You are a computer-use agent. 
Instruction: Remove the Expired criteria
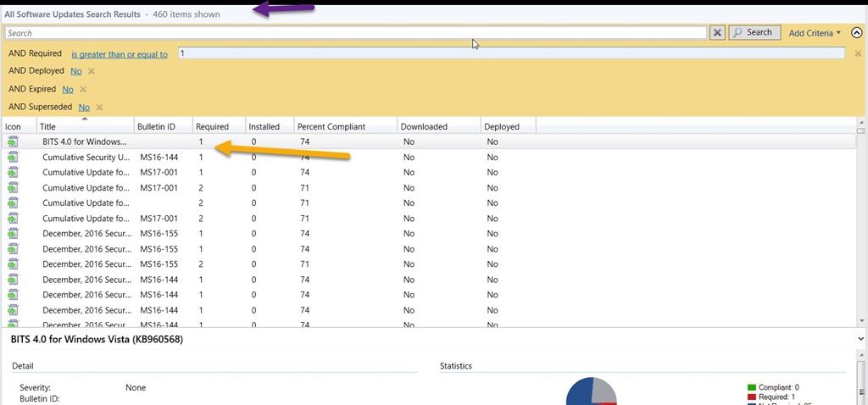coord(83,89)
